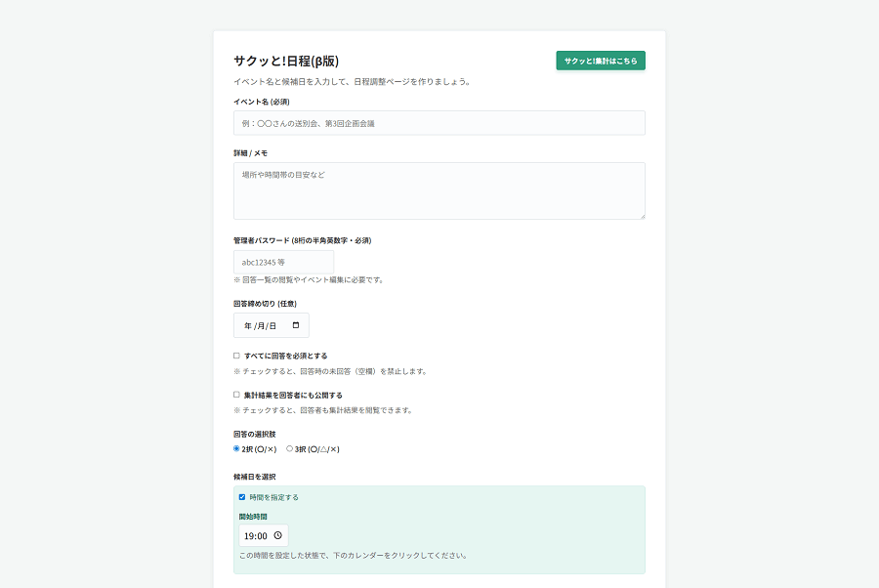This screenshot has width=879, height=588.
Task: Click the すべてに回答を必須とする label text
Action: pos(285,356)
